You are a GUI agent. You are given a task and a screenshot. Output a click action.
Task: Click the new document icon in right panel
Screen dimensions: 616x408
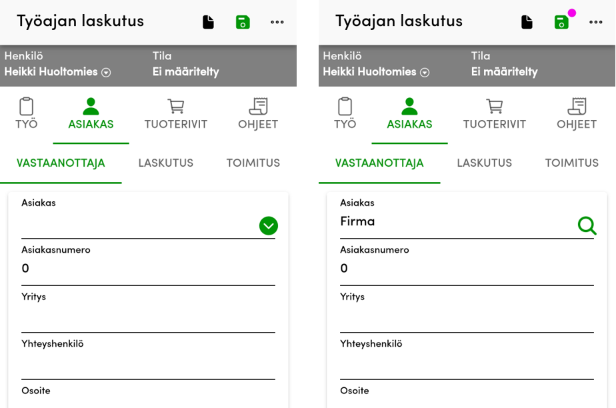(x=527, y=22)
